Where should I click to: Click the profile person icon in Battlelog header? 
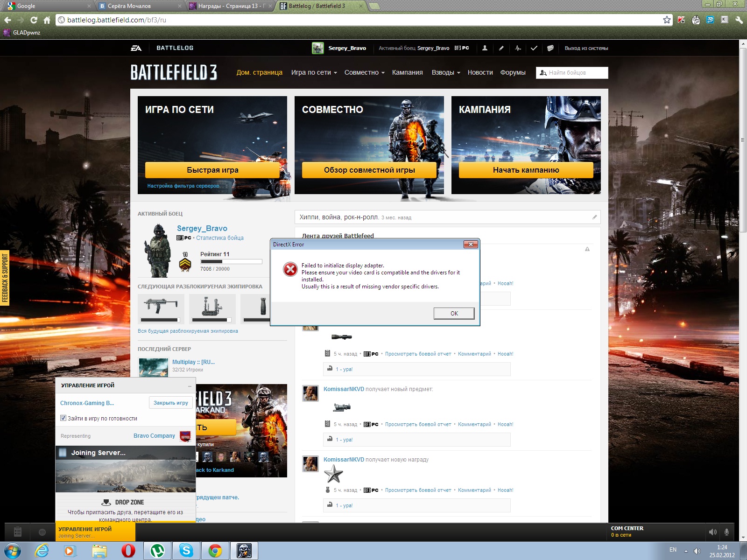485,48
